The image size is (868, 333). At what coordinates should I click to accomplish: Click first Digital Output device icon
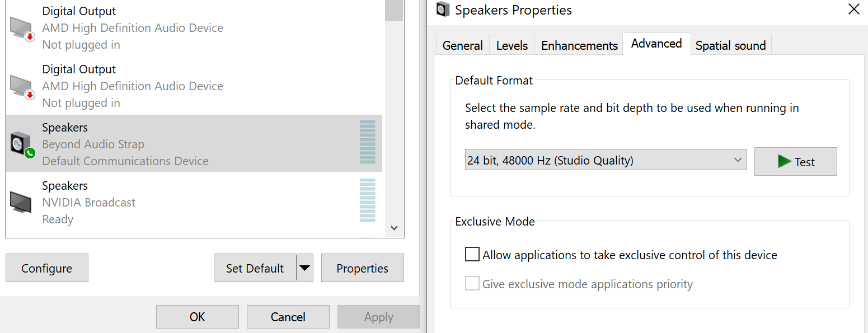click(22, 28)
